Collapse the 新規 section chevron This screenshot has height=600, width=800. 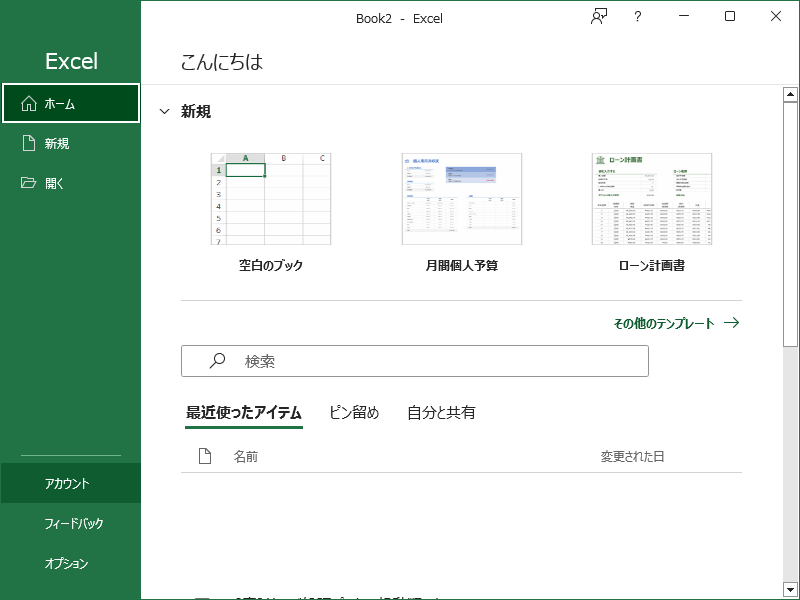click(164, 111)
